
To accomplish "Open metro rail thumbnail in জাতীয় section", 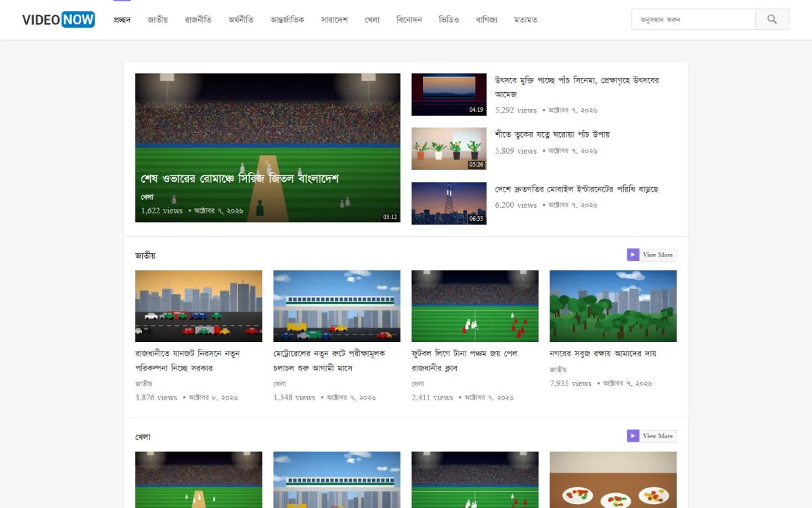I will (x=337, y=306).
